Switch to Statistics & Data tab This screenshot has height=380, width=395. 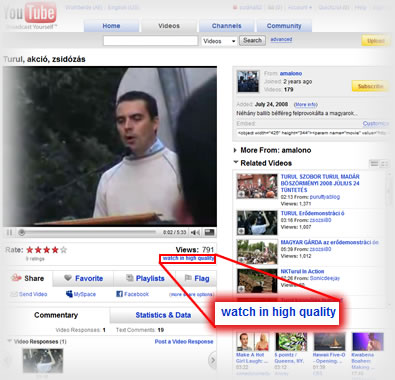[163, 315]
